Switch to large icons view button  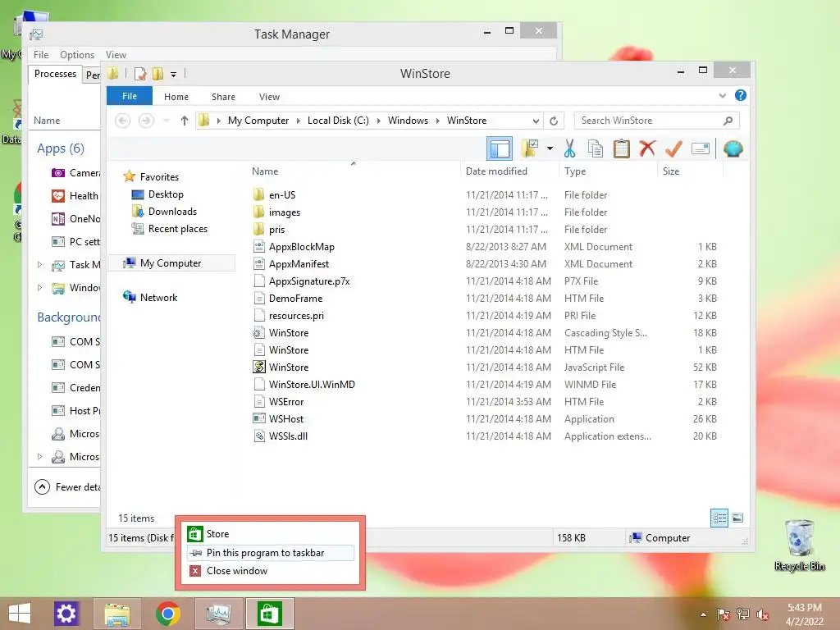737,518
